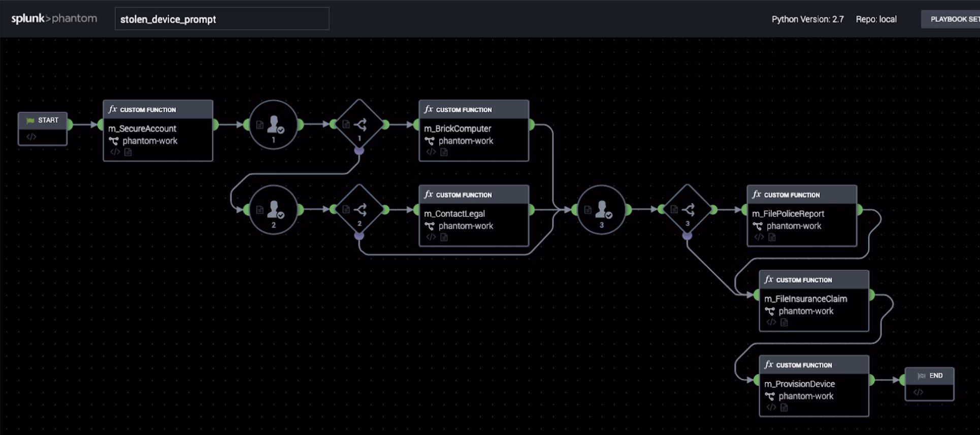
Task: Click code icon on END block
Action: [x=918, y=392]
